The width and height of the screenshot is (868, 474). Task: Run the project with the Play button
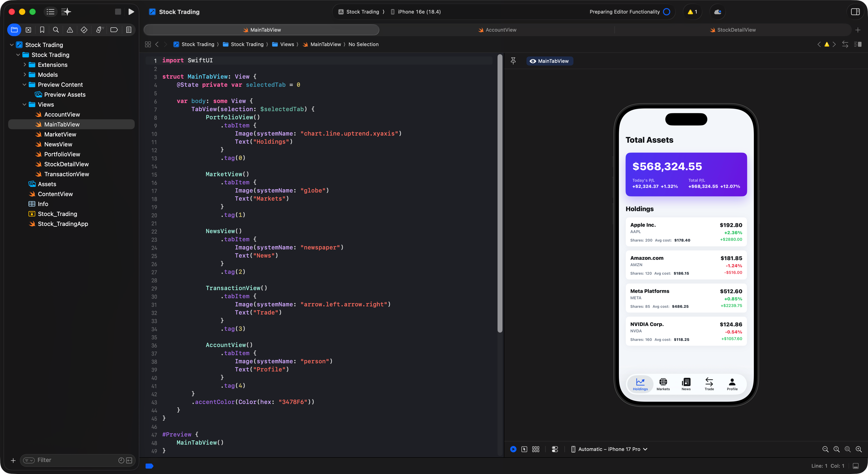click(131, 12)
